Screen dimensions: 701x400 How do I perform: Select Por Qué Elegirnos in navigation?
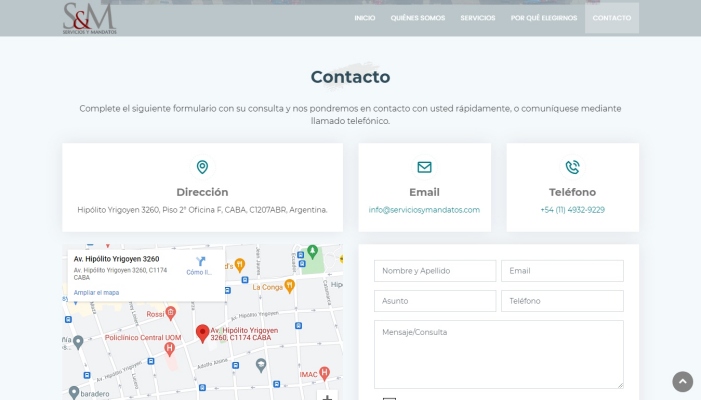[x=544, y=18]
